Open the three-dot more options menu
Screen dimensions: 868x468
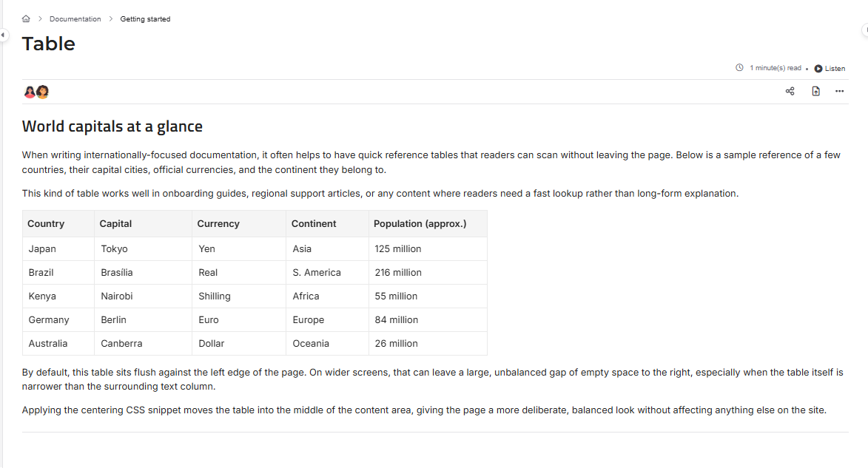tap(840, 91)
